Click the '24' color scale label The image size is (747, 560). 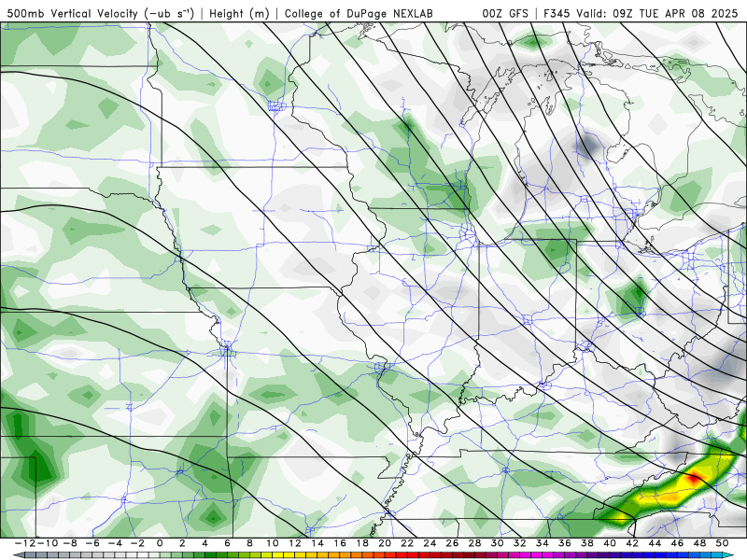[x=430, y=543]
